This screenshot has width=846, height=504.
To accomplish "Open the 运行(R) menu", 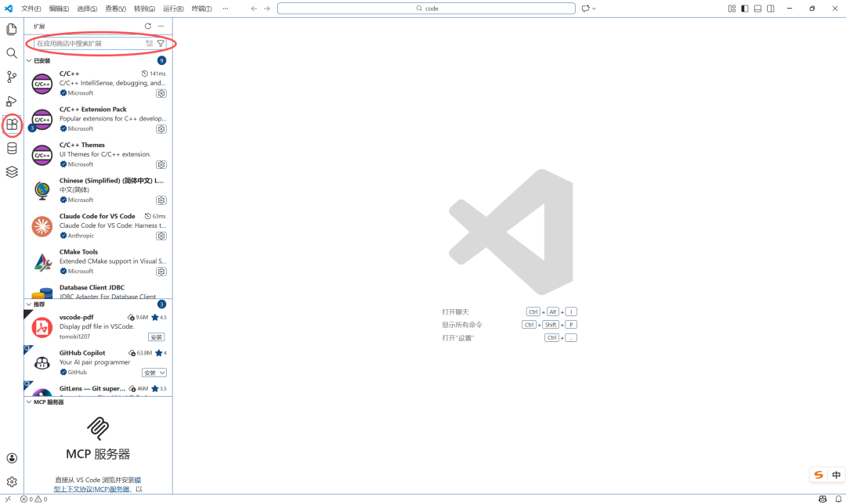I will pyautogui.click(x=173, y=9).
